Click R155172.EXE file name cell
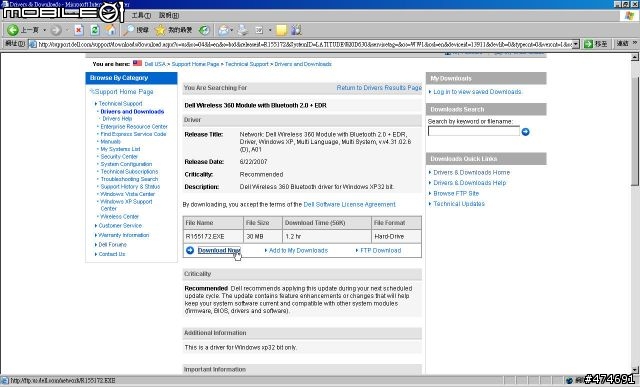 [213, 236]
